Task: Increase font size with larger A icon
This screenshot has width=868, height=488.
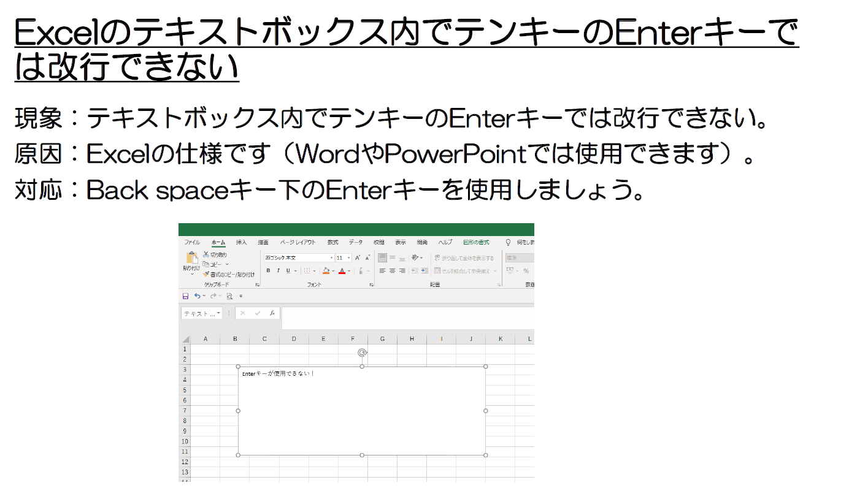Action: click(x=358, y=258)
